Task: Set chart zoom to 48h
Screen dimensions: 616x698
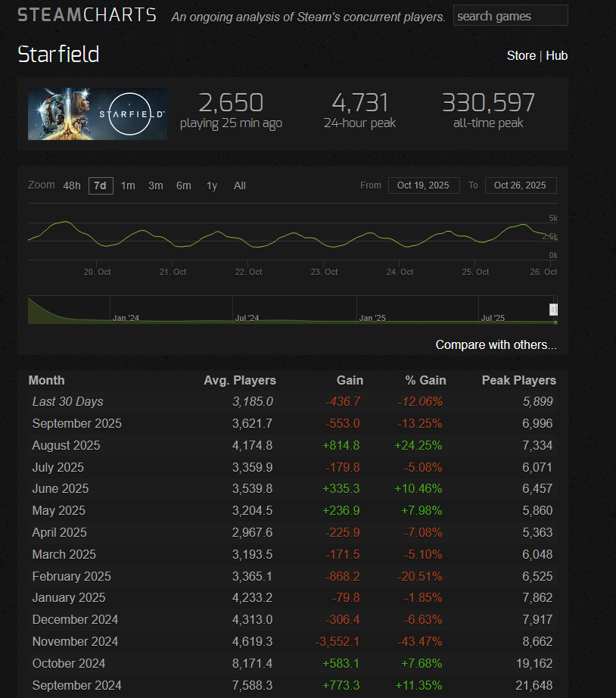Action: point(72,185)
